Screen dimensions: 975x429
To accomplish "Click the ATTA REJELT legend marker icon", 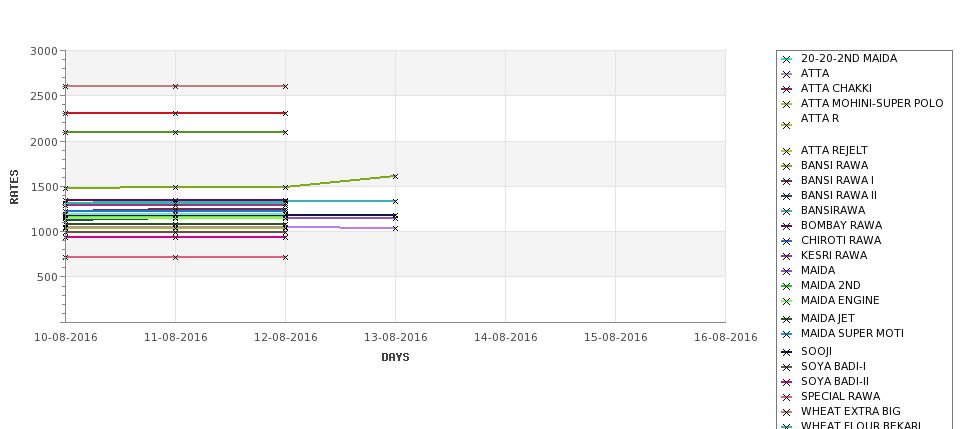I will point(787,151).
